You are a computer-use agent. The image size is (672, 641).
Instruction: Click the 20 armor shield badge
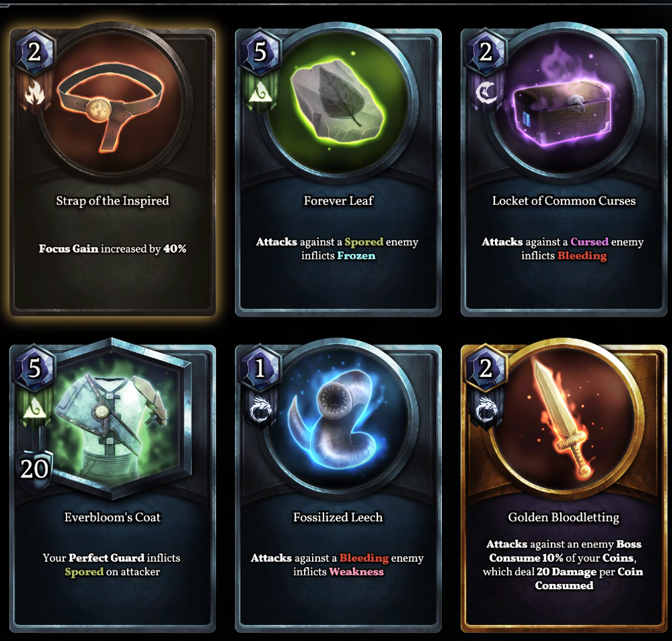[x=34, y=469]
